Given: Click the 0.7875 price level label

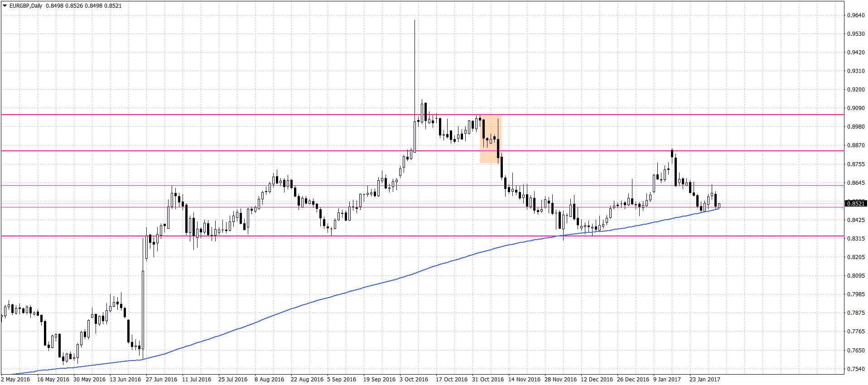Looking at the screenshot, I should (856, 313).
